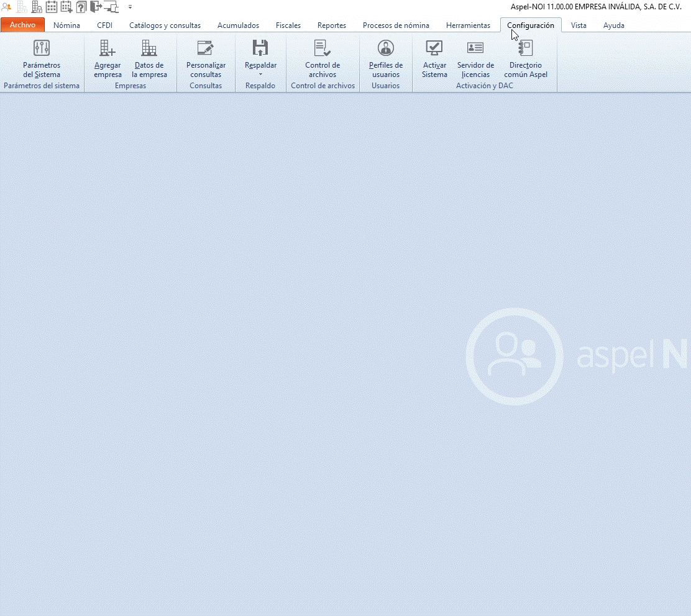Click the Parámetros del sistema group label
The height and width of the screenshot is (616, 691).
[x=42, y=86]
